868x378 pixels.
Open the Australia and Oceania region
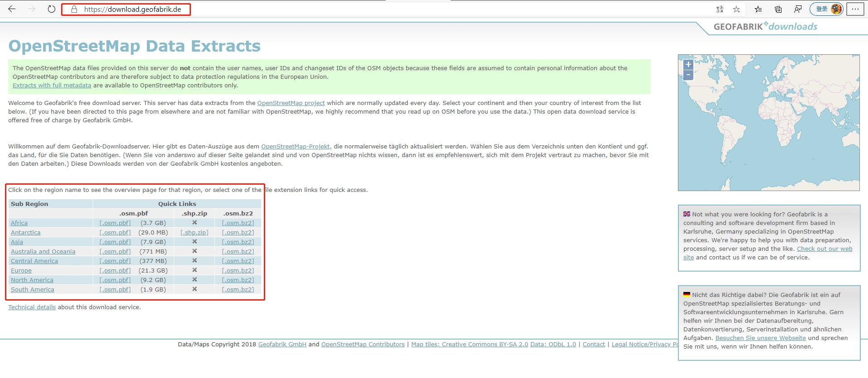tap(43, 251)
